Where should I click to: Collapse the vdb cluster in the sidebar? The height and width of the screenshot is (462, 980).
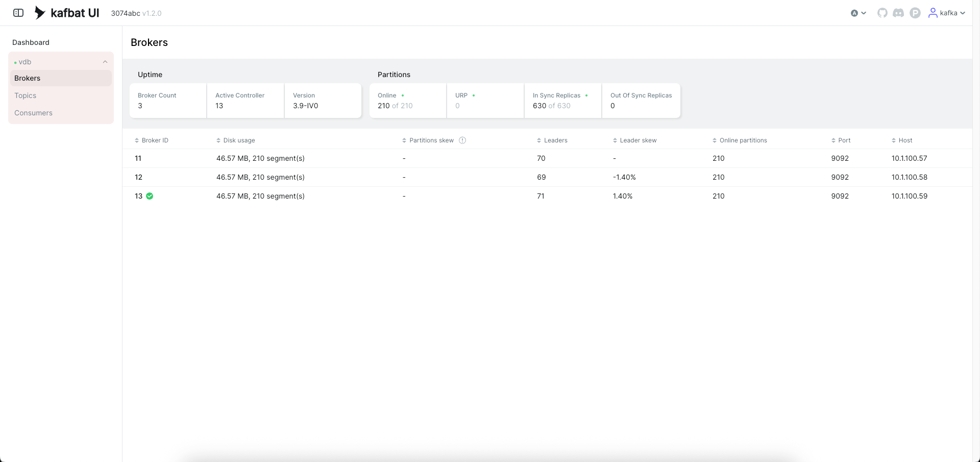pyautogui.click(x=105, y=61)
